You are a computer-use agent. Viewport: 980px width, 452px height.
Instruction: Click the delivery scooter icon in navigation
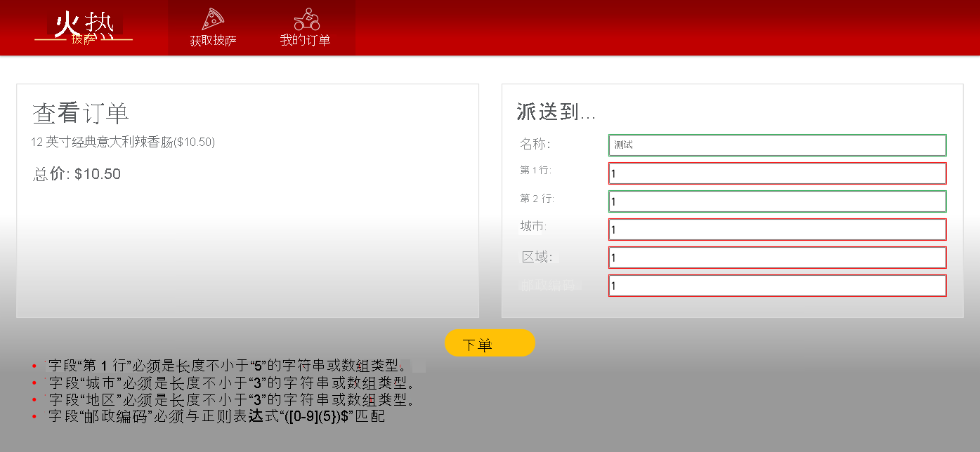tap(305, 20)
